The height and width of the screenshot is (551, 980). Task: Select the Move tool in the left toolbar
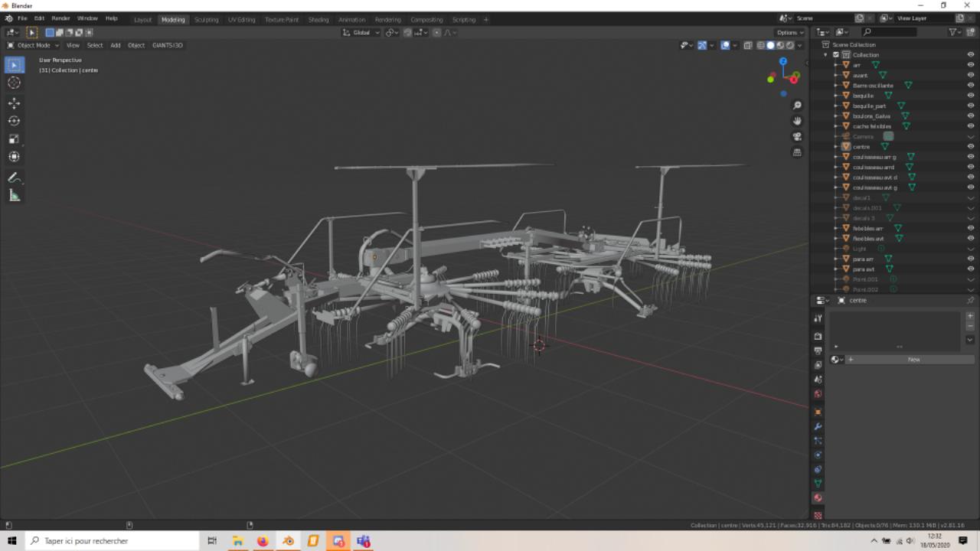pos(14,103)
